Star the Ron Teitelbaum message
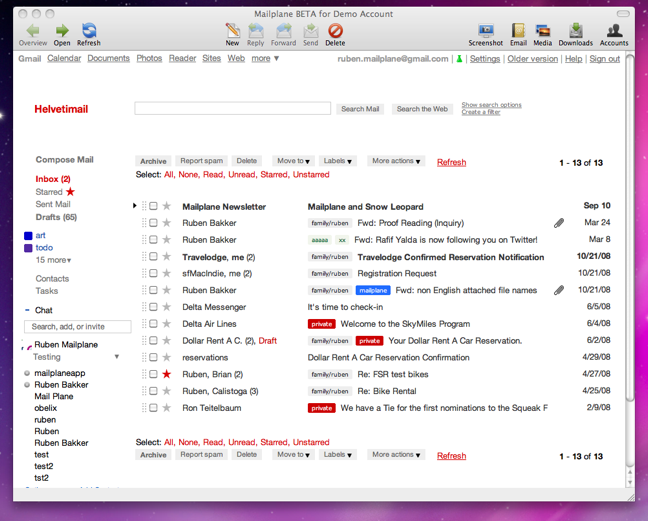The image size is (648, 521). (x=167, y=408)
